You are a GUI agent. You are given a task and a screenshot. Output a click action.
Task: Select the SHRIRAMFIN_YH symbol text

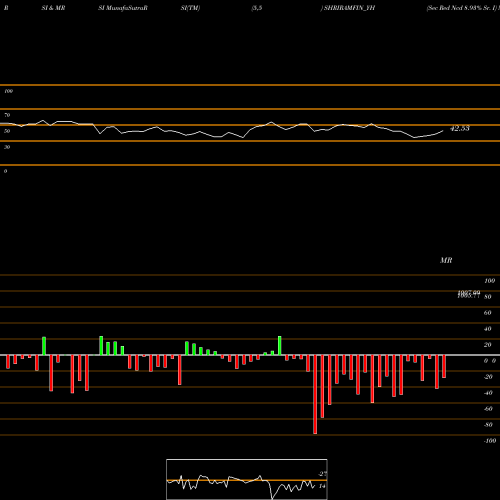click(349, 8)
